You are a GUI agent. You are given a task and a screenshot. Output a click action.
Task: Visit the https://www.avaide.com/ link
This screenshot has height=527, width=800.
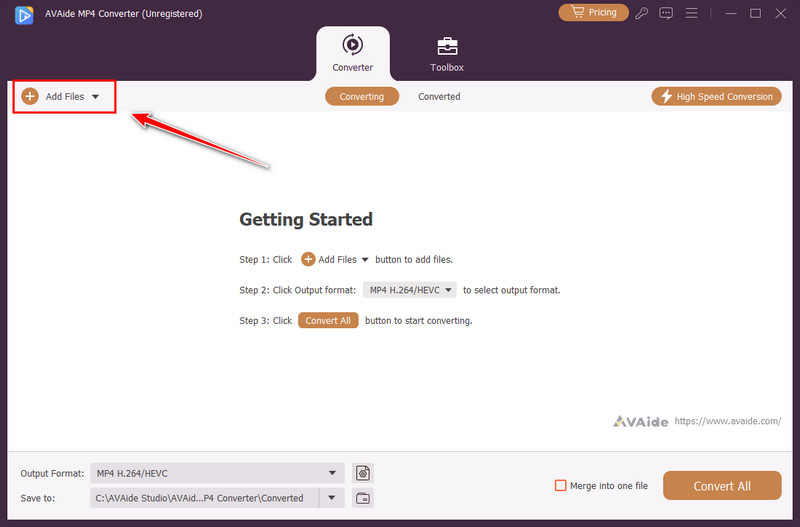[728, 422]
